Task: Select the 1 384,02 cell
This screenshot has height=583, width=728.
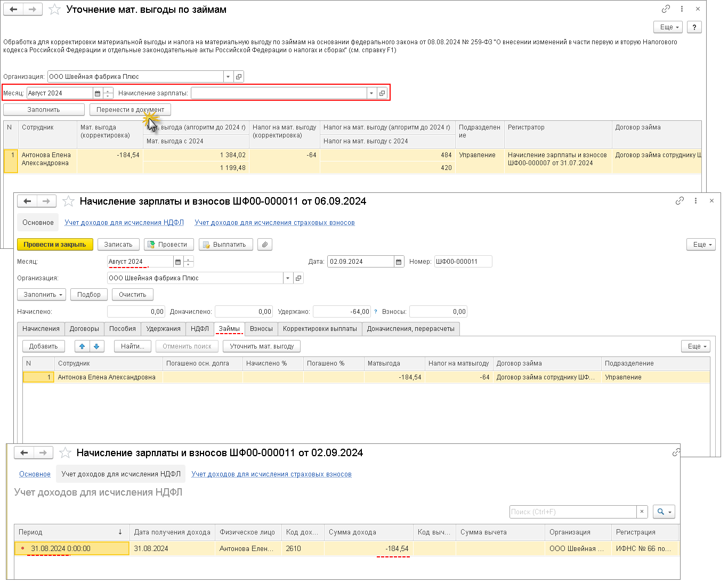Action: coord(196,155)
